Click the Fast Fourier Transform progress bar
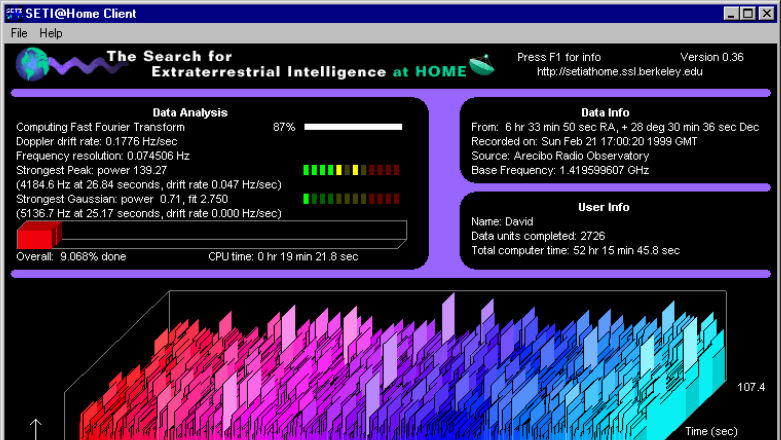Screen dimensions: 781x440 click(x=353, y=127)
